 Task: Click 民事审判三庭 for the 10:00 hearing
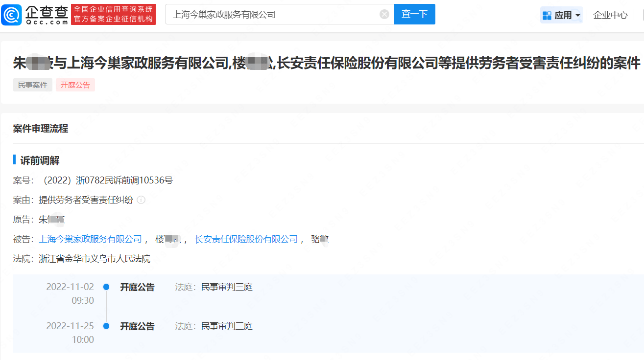coord(227,326)
